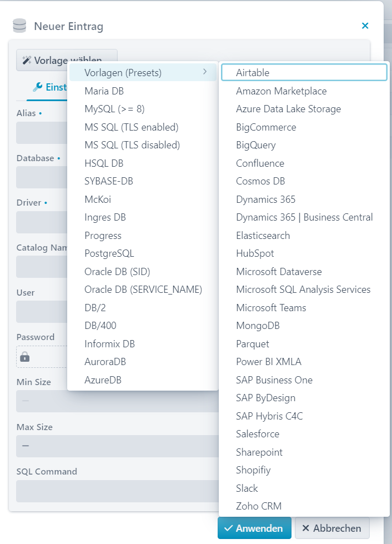This screenshot has height=544, width=392.
Task: Click into the Alias input field
Action: (x=42, y=133)
